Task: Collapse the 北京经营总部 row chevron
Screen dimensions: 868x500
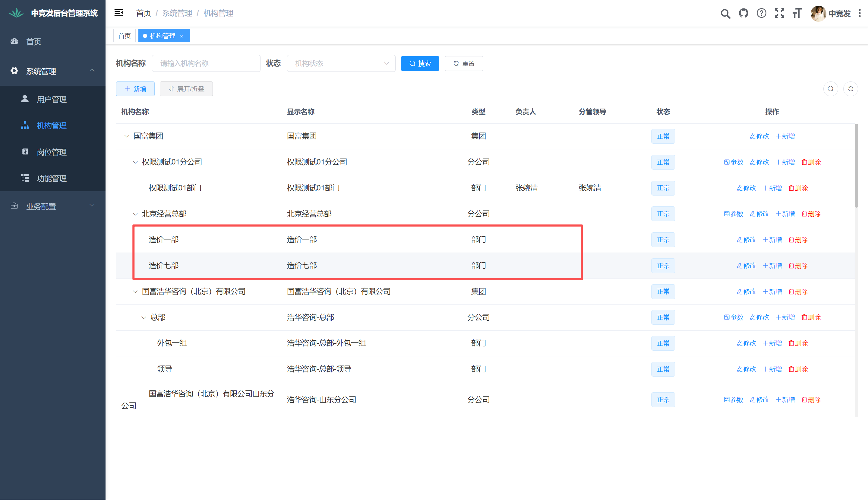Action: 135,214
